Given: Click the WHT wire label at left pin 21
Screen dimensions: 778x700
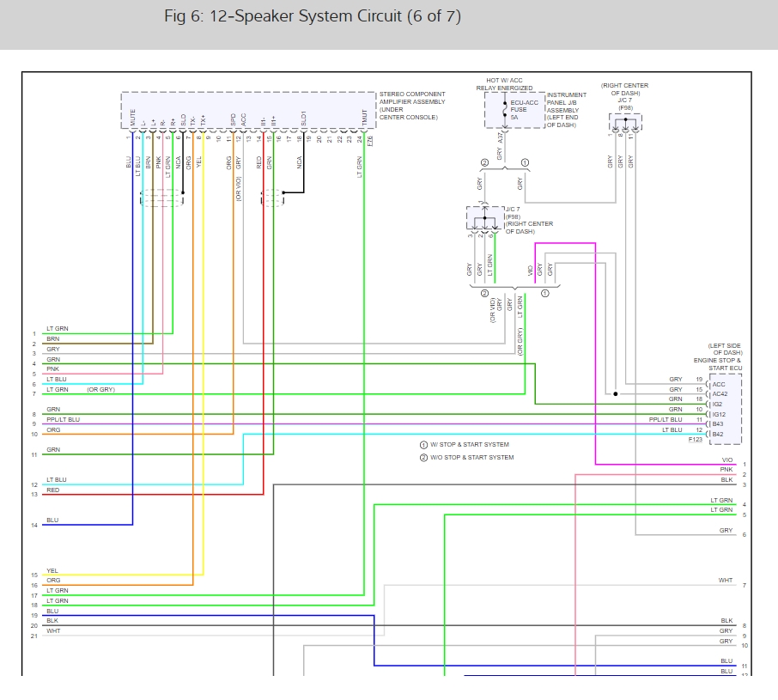Looking at the screenshot, I should coord(53,631).
